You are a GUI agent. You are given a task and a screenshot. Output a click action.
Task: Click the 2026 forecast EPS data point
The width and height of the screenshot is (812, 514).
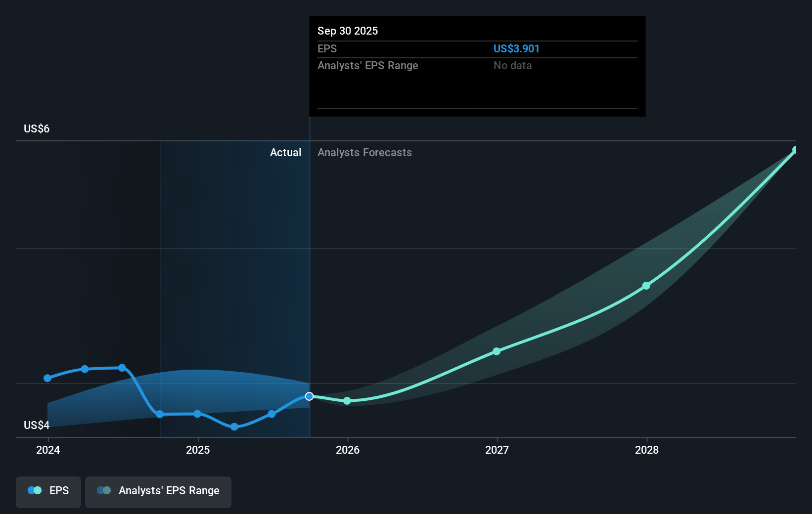[x=347, y=401]
